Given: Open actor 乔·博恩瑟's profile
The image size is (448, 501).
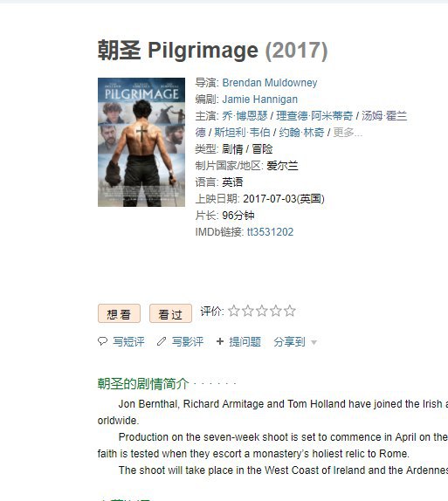Looking at the screenshot, I should point(245,116).
